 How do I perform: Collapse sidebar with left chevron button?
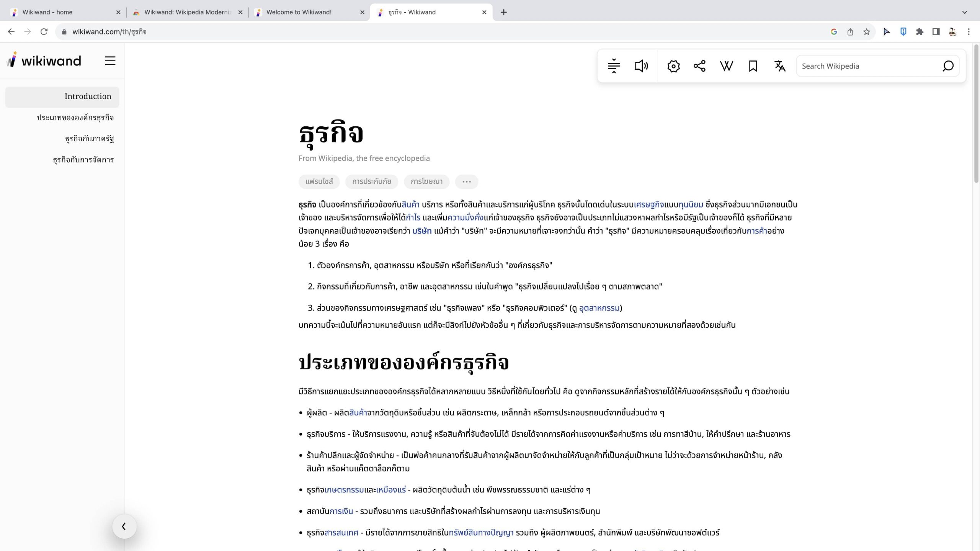[124, 526]
